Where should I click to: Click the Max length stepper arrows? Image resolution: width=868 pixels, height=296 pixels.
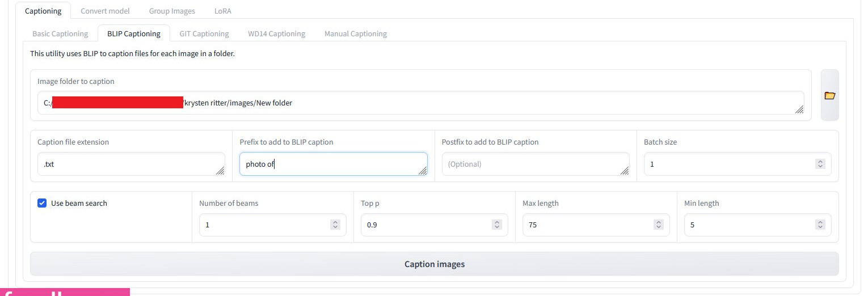(658, 225)
